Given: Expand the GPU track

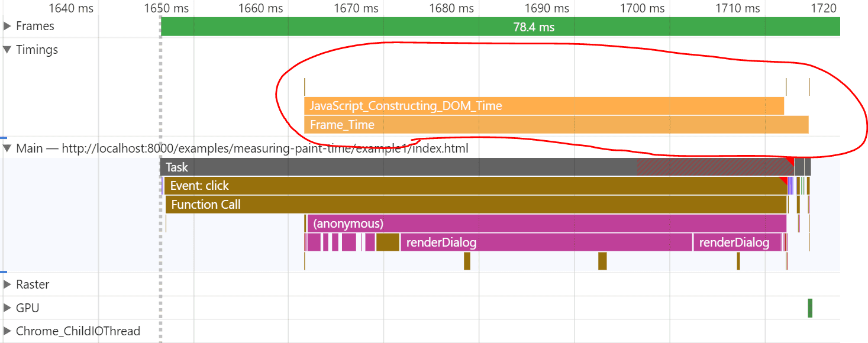Looking at the screenshot, I should (x=7, y=308).
